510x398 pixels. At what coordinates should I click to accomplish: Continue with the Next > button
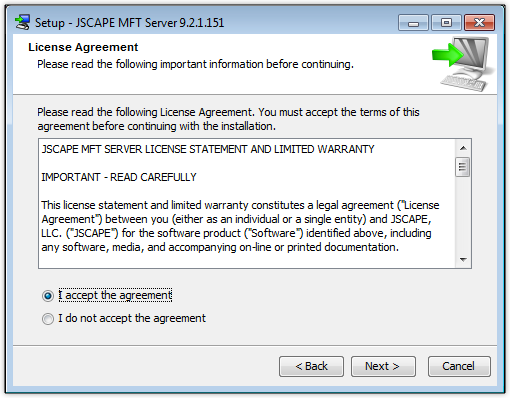383,366
